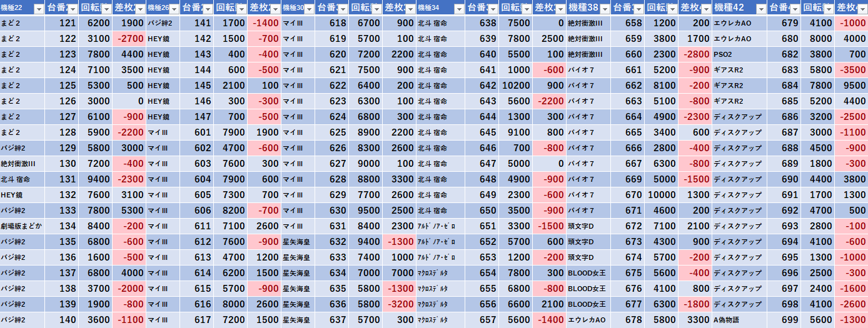Select the -1400 difference cell for unit 141
868x328 pixels.
click(x=264, y=23)
